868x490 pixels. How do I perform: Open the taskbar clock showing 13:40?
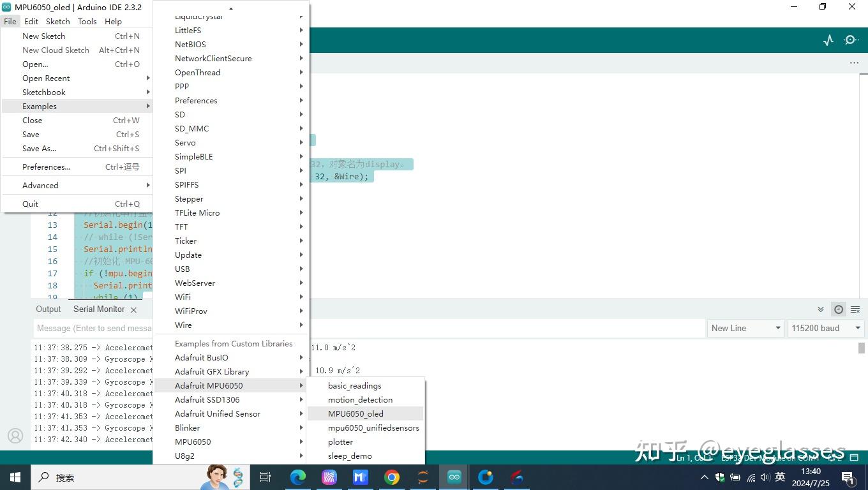(810, 477)
